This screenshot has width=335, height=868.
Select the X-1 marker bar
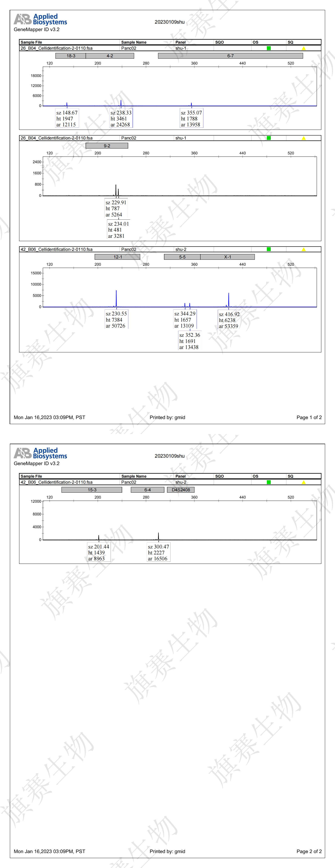click(x=228, y=257)
